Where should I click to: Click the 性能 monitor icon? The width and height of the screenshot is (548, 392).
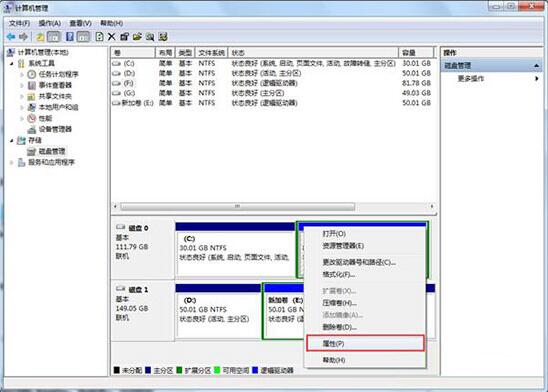pos(32,118)
